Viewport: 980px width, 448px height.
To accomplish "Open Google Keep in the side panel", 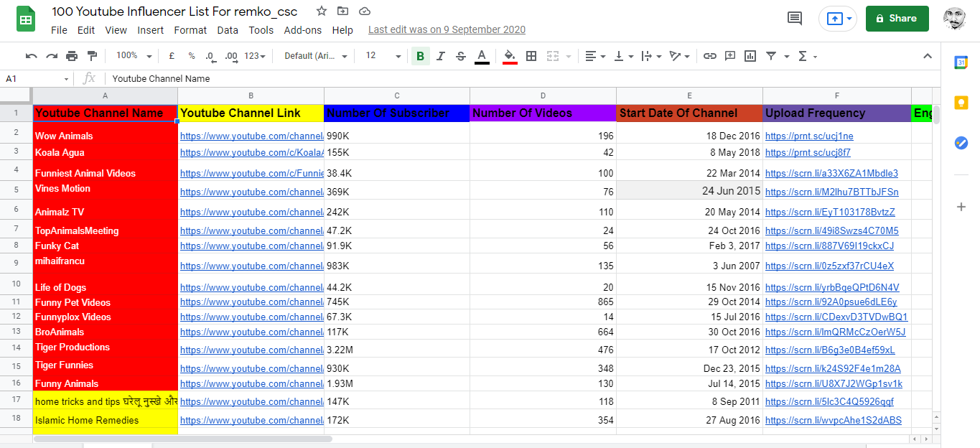I will click(x=961, y=103).
